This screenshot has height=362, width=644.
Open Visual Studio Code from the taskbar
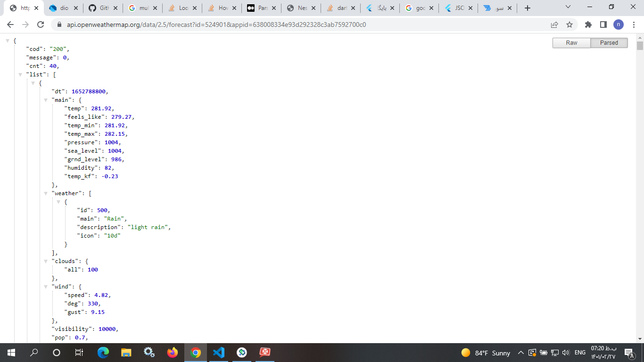pos(218,353)
